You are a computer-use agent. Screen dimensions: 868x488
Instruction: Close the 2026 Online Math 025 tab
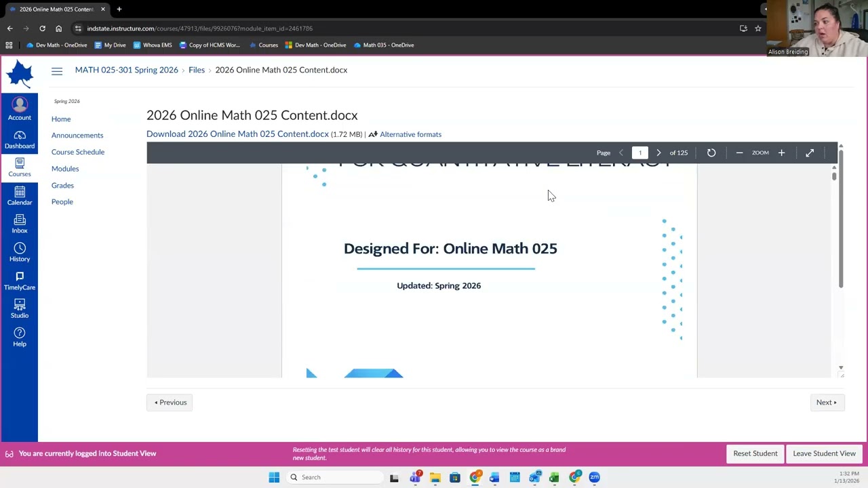[103, 9]
